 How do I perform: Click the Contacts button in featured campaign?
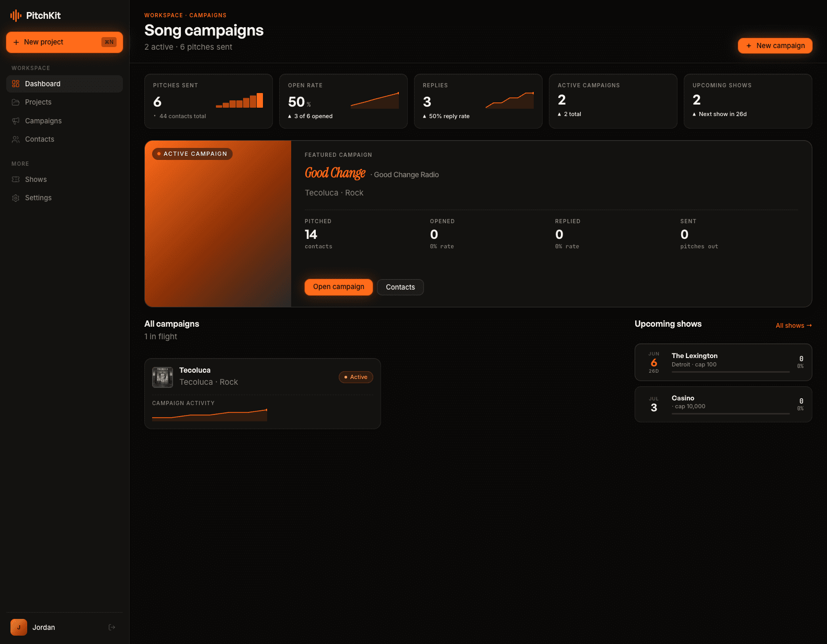click(x=400, y=287)
